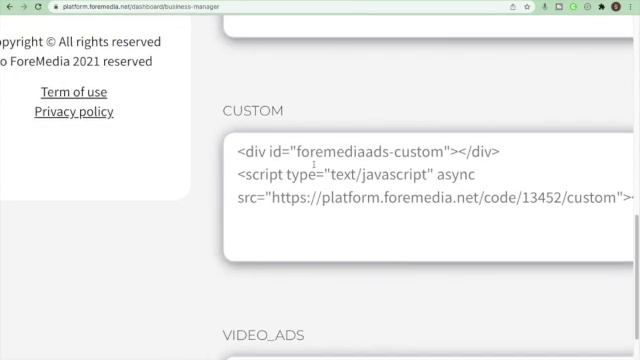Open the Privacy policy link
640x360 pixels.
(74, 112)
